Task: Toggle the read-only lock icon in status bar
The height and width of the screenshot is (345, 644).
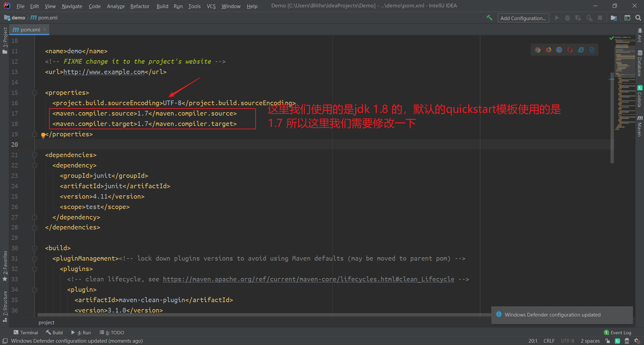Action: pos(607,341)
